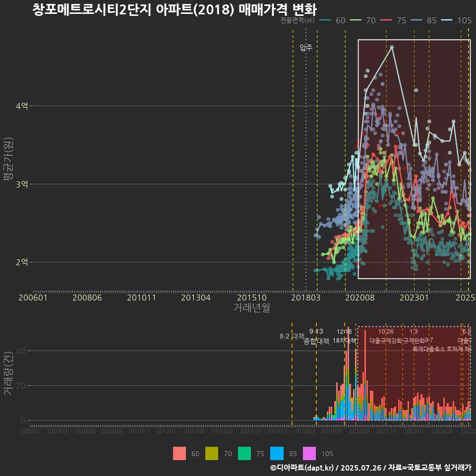Screen dimensions: 476x476
Task: Click the 105 label in the top line legend
Action: click(464, 20)
